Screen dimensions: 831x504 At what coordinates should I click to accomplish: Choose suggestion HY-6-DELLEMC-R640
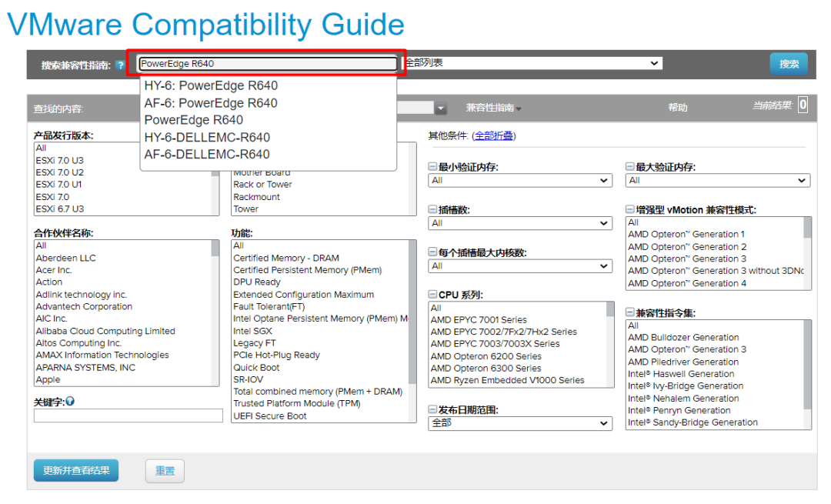click(207, 137)
